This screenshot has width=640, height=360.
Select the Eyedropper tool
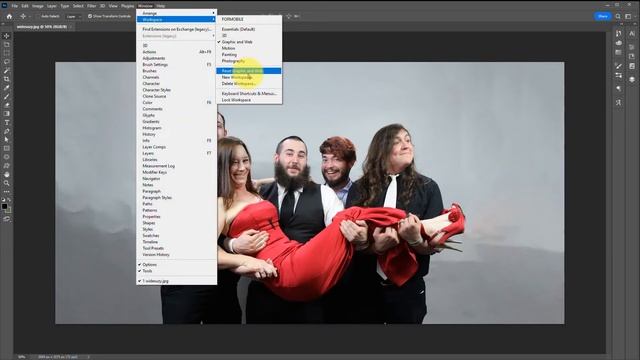pos(7,88)
